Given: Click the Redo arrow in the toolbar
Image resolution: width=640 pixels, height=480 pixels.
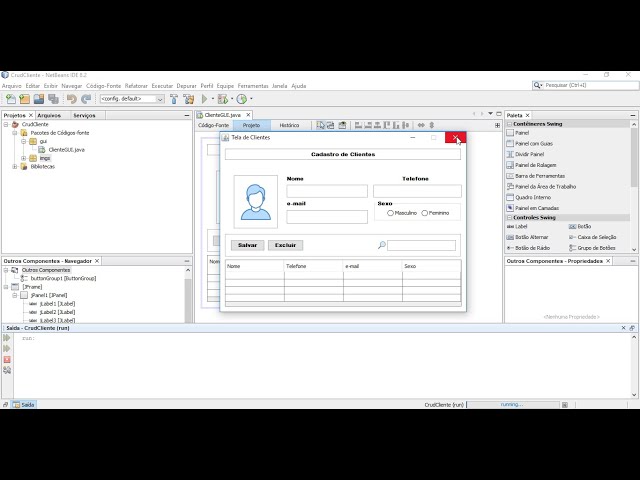Looking at the screenshot, I should (x=86, y=99).
